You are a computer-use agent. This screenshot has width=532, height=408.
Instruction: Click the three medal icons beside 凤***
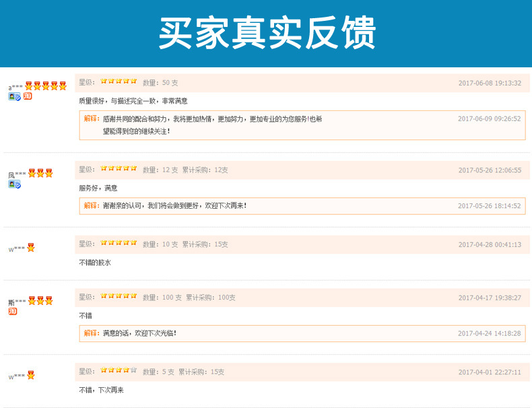[x=40, y=174]
